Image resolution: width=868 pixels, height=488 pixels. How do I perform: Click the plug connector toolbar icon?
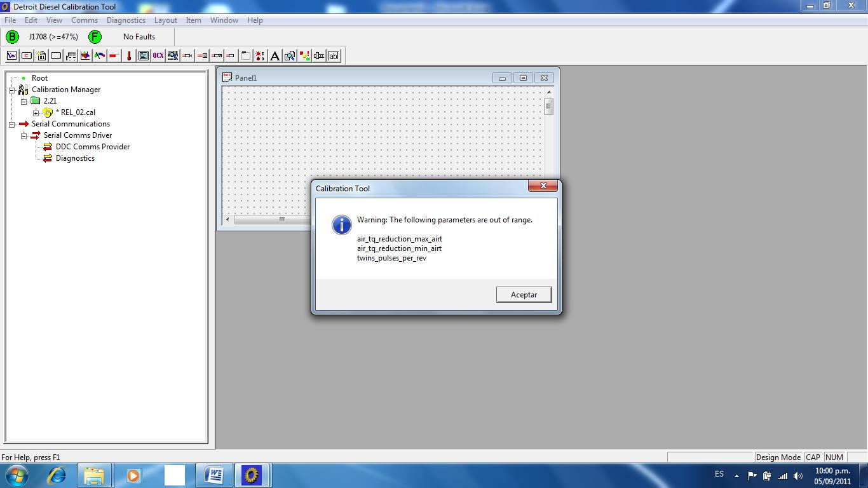(x=319, y=56)
